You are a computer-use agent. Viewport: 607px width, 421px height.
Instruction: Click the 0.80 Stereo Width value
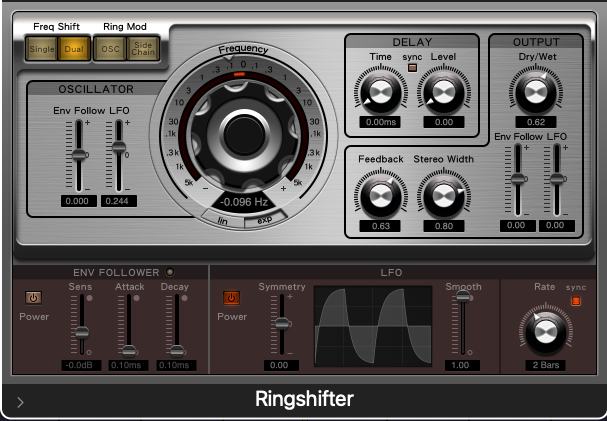coord(444,226)
